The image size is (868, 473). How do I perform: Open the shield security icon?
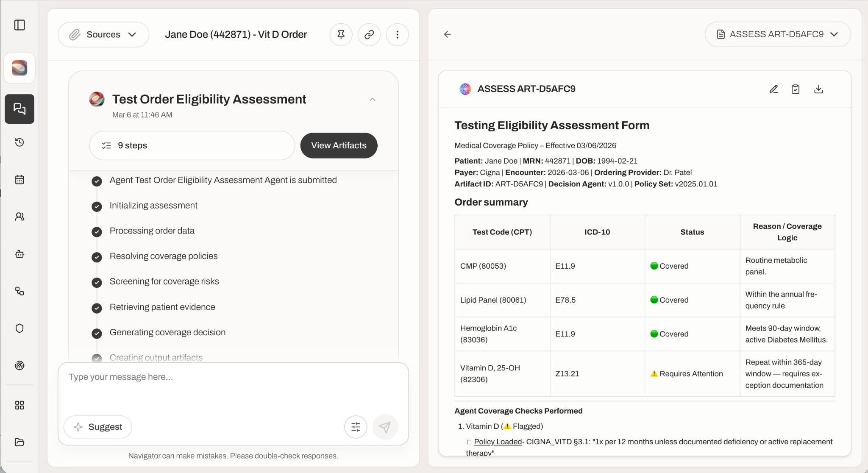click(x=19, y=328)
